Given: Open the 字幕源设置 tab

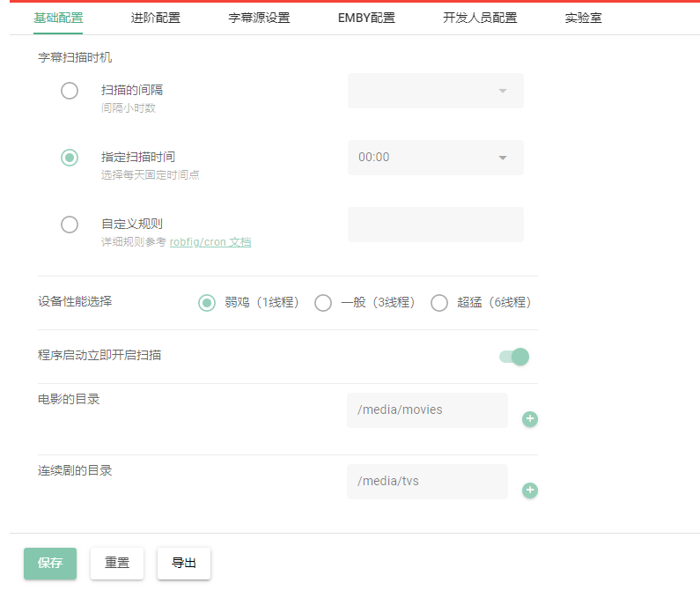Looking at the screenshot, I should click(259, 18).
